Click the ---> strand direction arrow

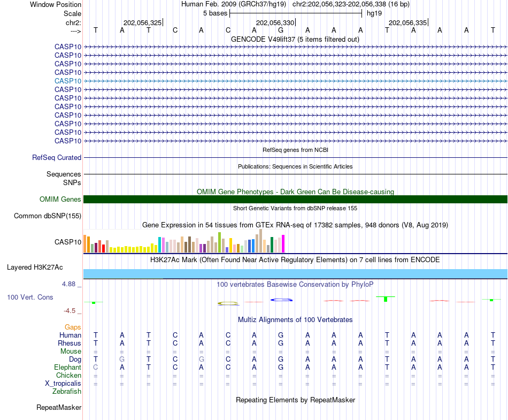click(x=76, y=31)
